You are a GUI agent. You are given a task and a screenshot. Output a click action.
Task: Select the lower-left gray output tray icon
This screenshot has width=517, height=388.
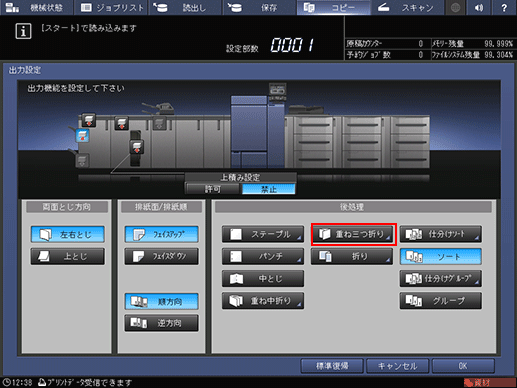(82, 161)
